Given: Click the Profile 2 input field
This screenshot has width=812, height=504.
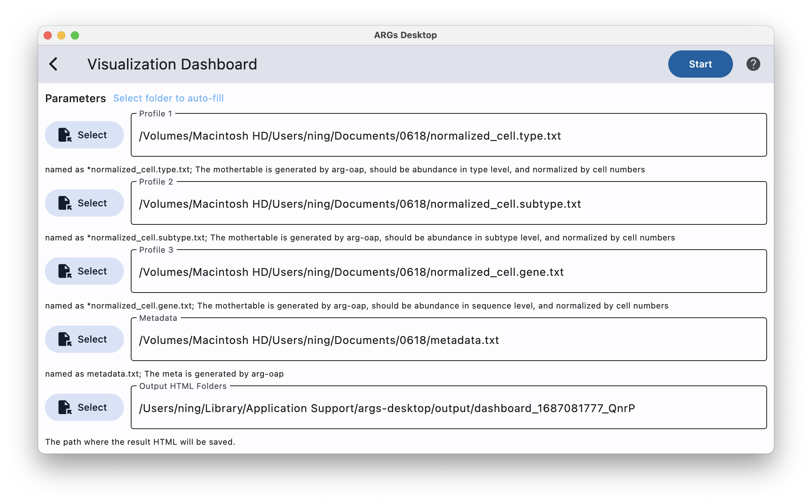Looking at the screenshot, I should click(447, 203).
